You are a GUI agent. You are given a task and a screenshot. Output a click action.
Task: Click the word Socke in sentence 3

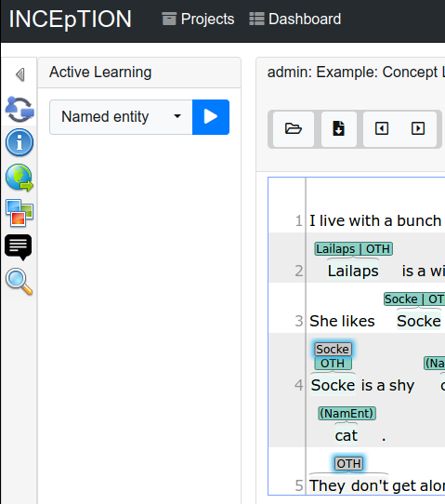coord(419,321)
